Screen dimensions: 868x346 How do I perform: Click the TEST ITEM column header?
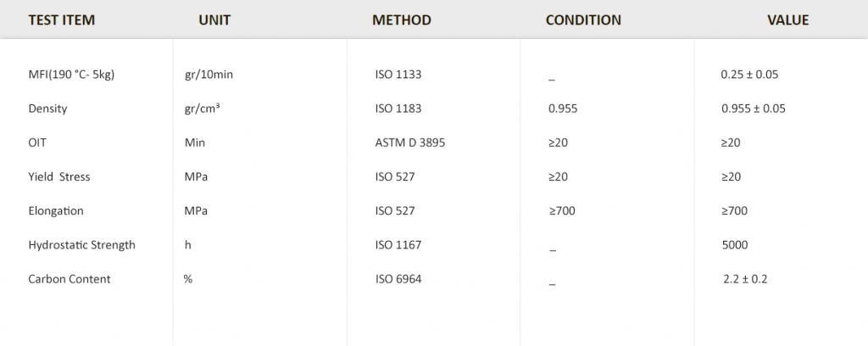coord(61,20)
